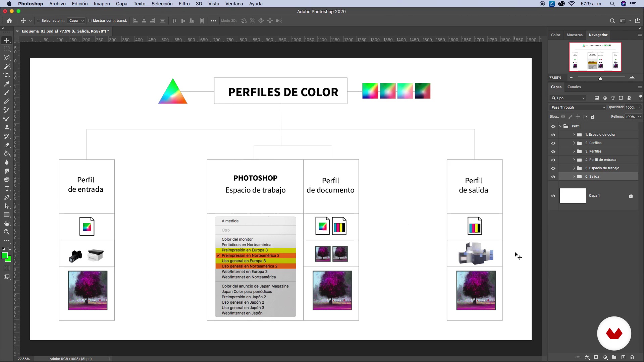
Task: Open the Relleno value dropdown
Action: 640,117
